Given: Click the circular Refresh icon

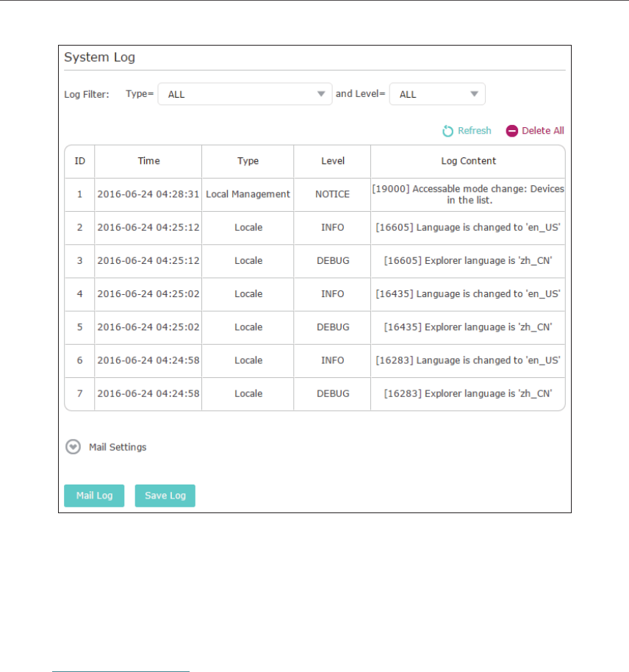Looking at the screenshot, I should [448, 131].
